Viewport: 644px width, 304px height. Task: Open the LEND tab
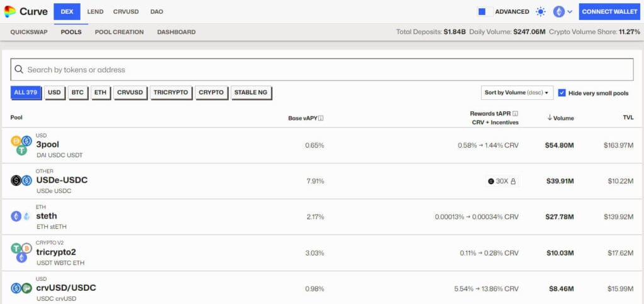click(96, 12)
